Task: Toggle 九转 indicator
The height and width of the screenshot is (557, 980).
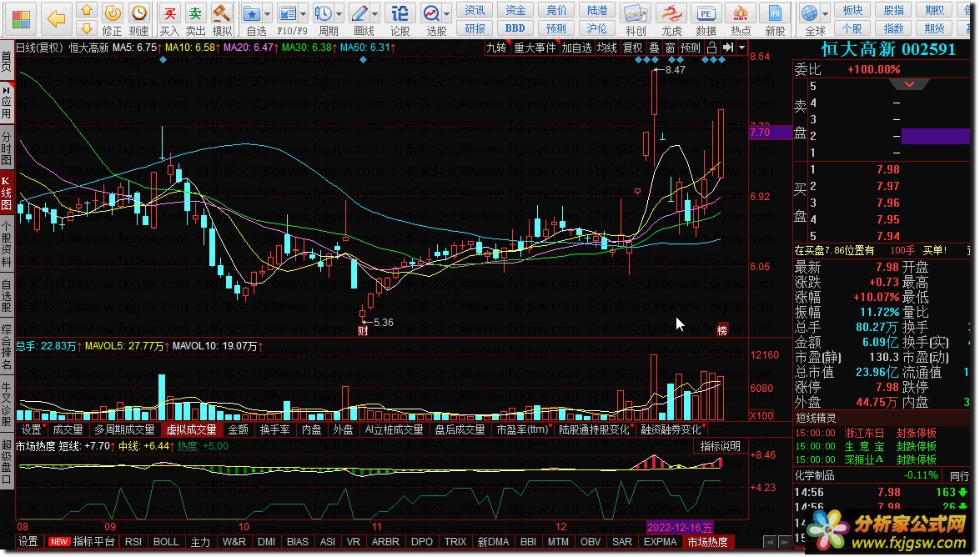Action: coord(497,48)
